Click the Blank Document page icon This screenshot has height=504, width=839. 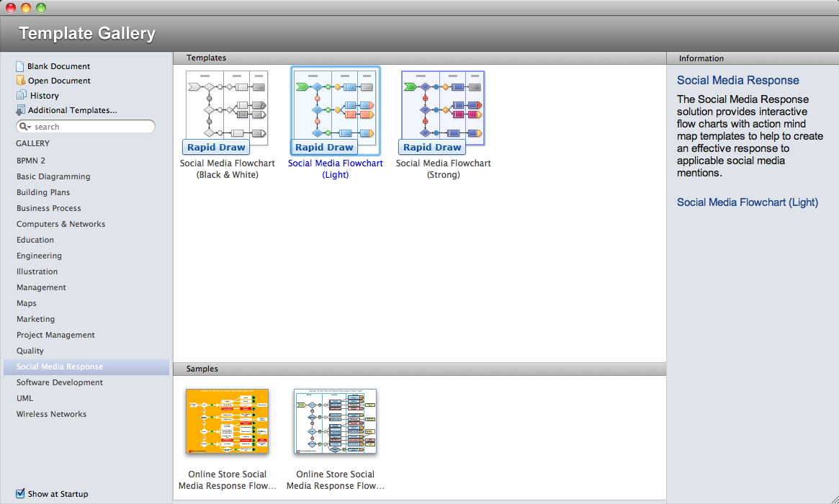click(19, 66)
